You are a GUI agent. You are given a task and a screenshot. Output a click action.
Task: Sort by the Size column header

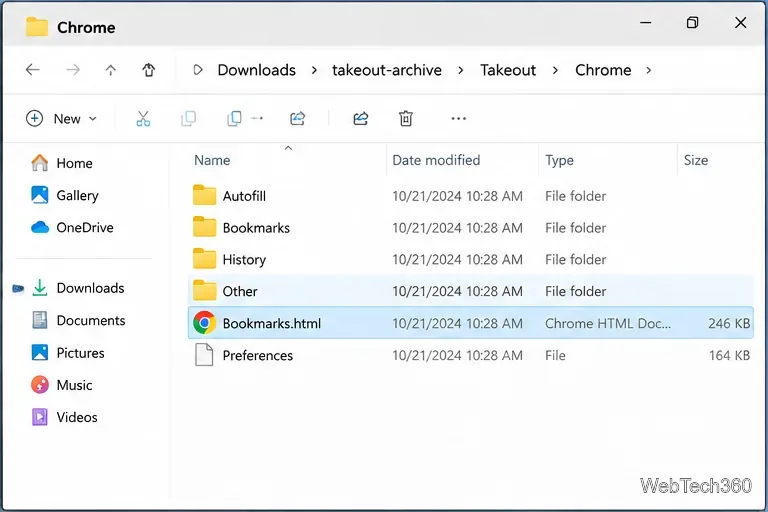[696, 160]
